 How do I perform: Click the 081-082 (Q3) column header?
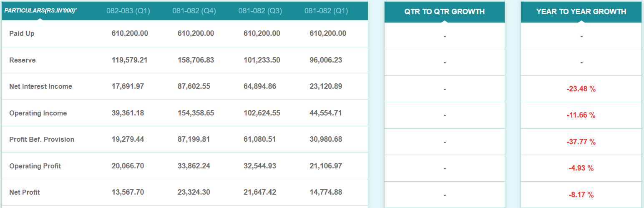(x=260, y=11)
